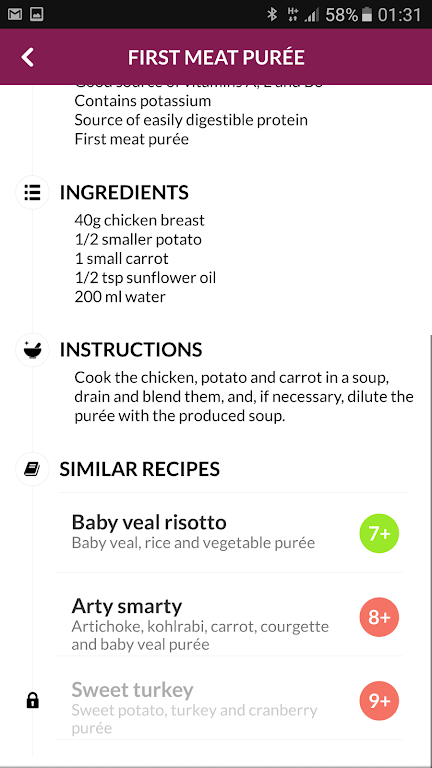Click the Instructions bowl icon
432x768 pixels.
32,350
